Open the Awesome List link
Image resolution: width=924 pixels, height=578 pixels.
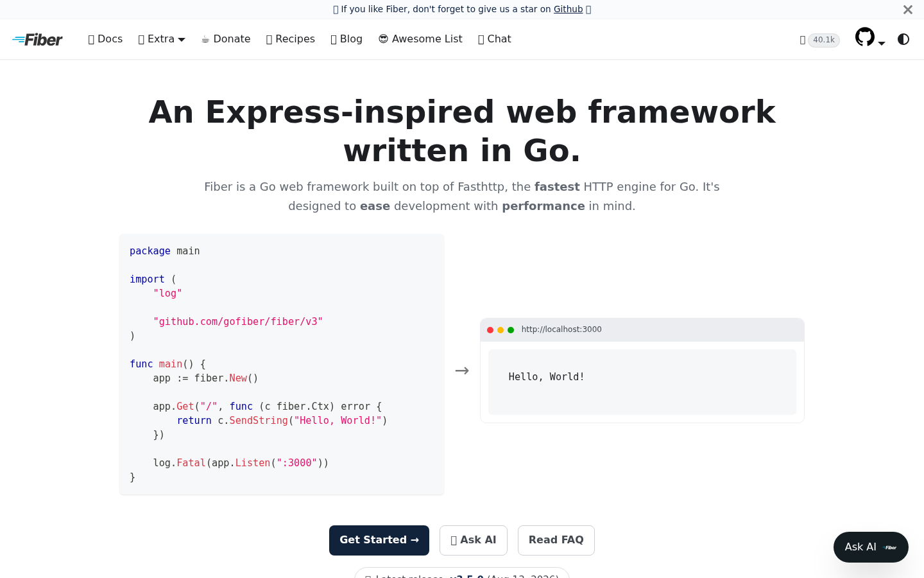pyautogui.click(x=420, y=39)
